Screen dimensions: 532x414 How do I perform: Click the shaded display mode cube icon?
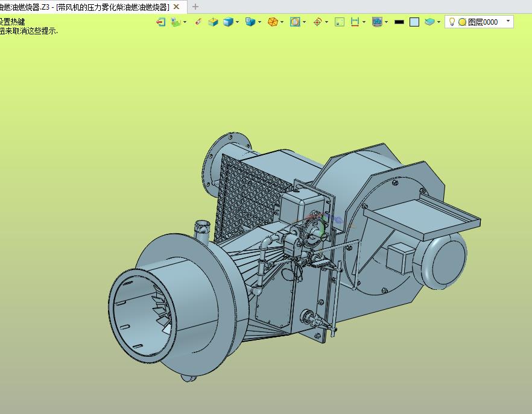[x=250, y=22]
